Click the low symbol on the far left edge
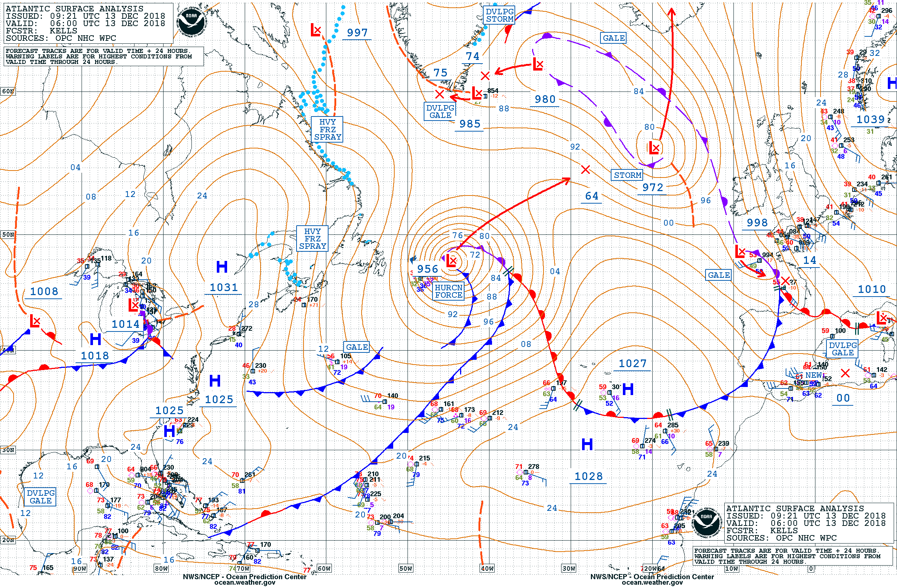 pos(35,321)
